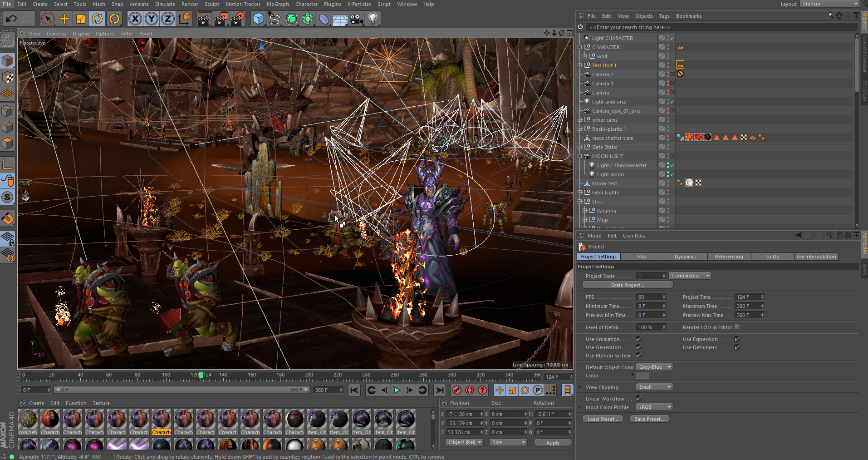
Task: Toggle Render LOD in Editor checkbox
Action: point(737,327)
